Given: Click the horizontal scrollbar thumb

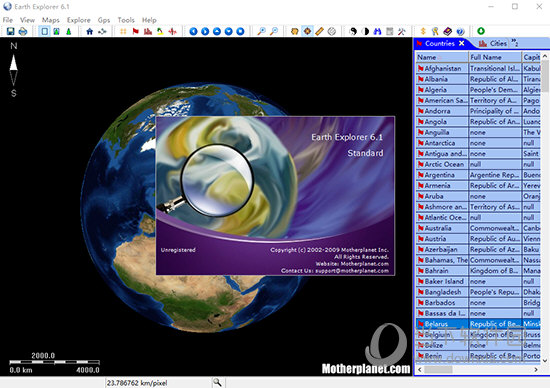Looking at the screenshot, I should click(438, 369).
